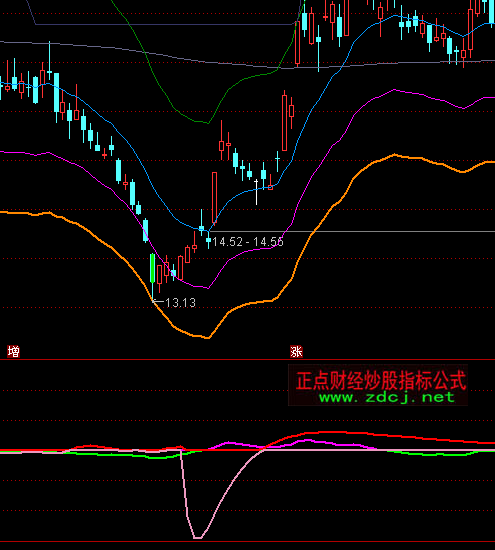Image resolution: width=495 pixels, height=550 pixels.
Task: Click the 增 marker icon
Action: point(13,351)
